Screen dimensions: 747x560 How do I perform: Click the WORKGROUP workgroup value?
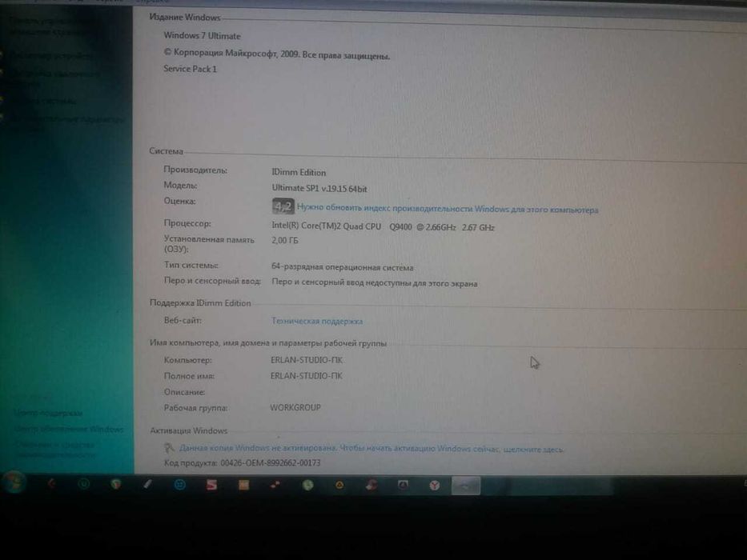click(x=295, y=408)
